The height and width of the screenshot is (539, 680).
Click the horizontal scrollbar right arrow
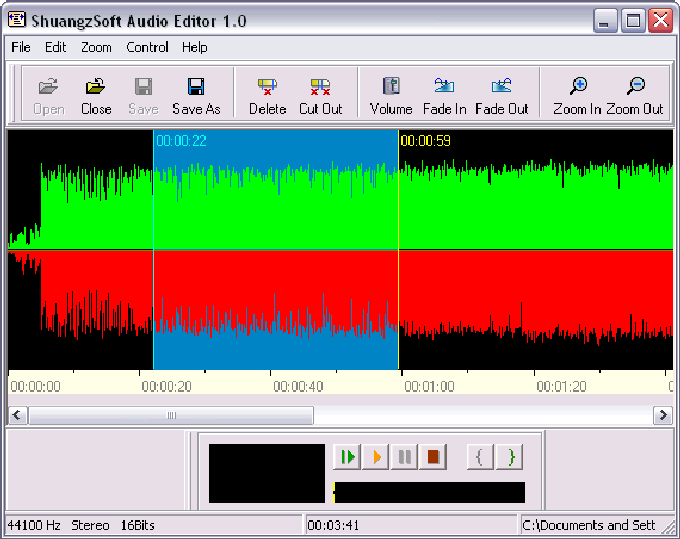663,415
